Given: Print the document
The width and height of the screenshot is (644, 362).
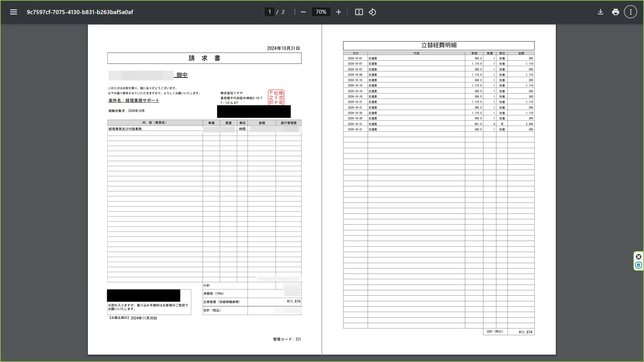Looking at the screenshot, I should [615, 12].
